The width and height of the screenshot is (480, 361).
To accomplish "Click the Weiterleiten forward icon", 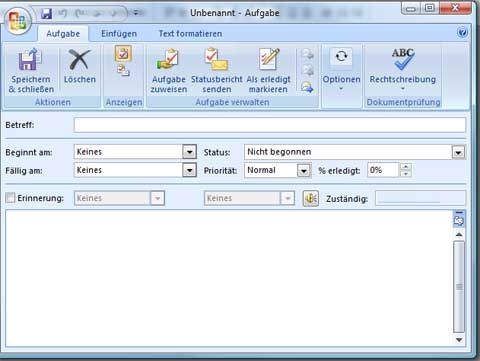I will [307, 88].
